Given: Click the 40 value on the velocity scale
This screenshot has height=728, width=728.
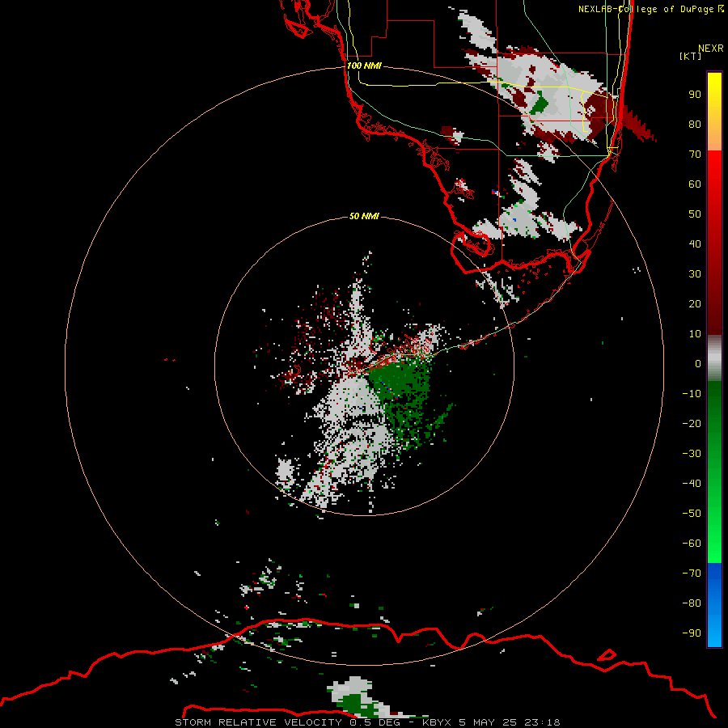Looking at the screenshot, I should pos(695,243).
